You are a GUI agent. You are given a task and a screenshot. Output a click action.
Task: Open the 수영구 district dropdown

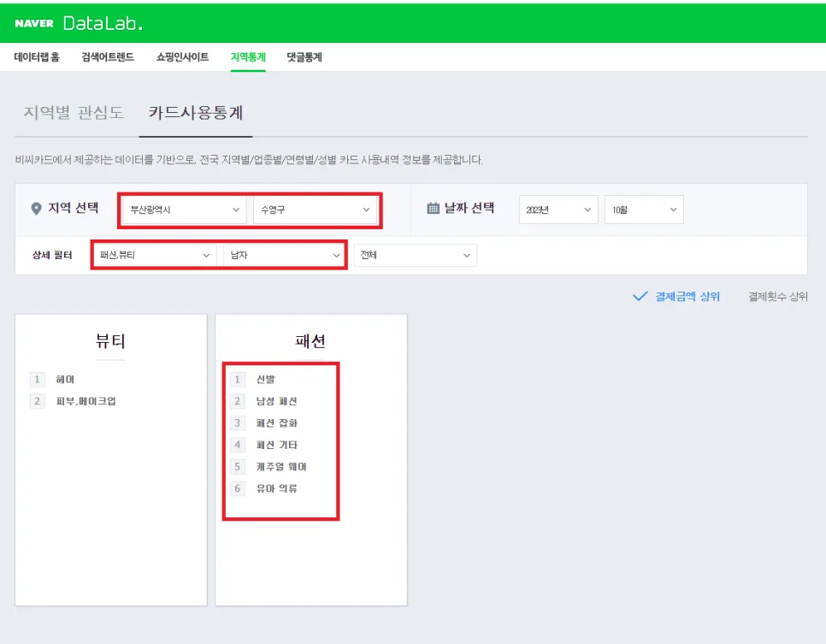click(x=315, y=210)
